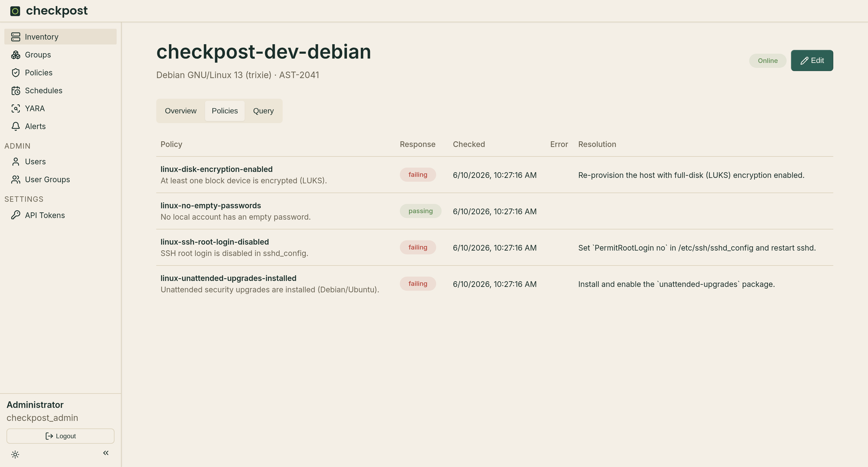Click passing badge for empty passwords row
Screen dimensions: 868x467
[x=420, y=211]
